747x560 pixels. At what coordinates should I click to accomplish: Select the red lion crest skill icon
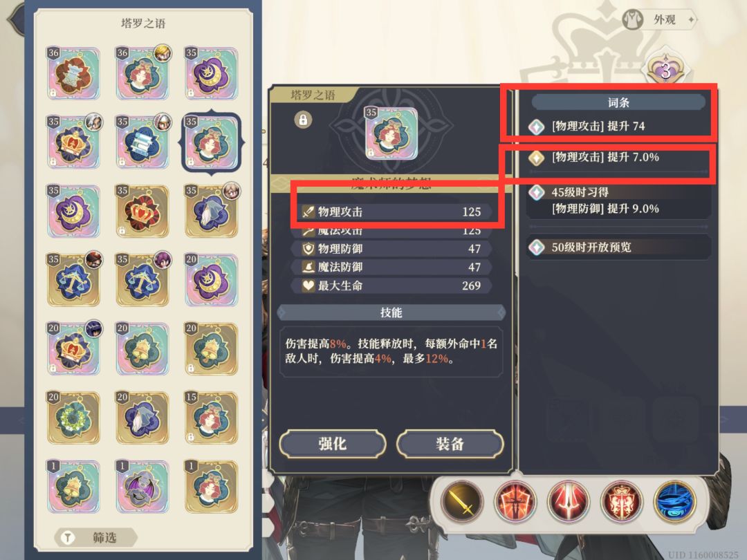621,501
